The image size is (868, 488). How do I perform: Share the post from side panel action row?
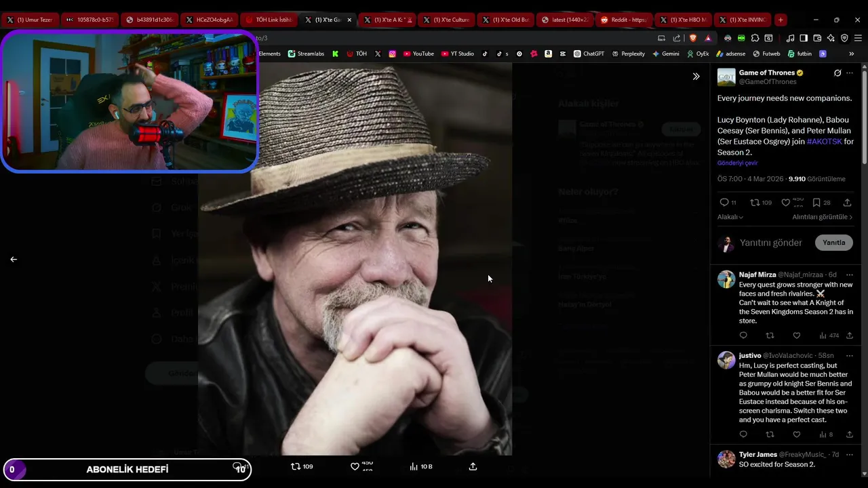coord(847,203)
